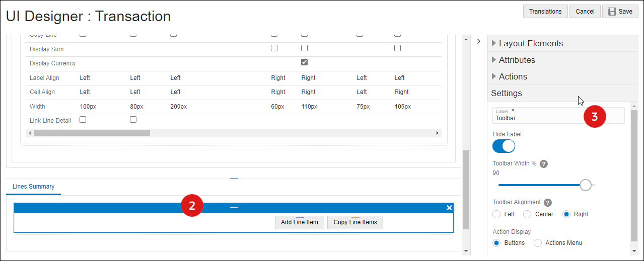Select Center toolbar alignment

[527, 214]
